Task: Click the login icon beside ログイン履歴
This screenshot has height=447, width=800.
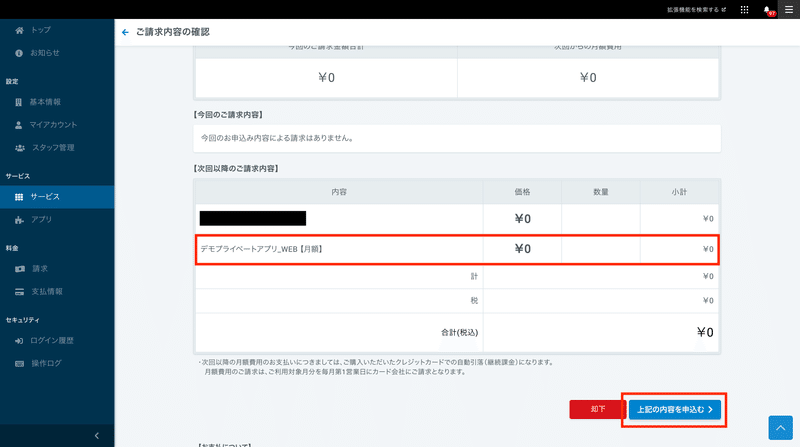Action: pyautogui.click(x=19, y=341)
